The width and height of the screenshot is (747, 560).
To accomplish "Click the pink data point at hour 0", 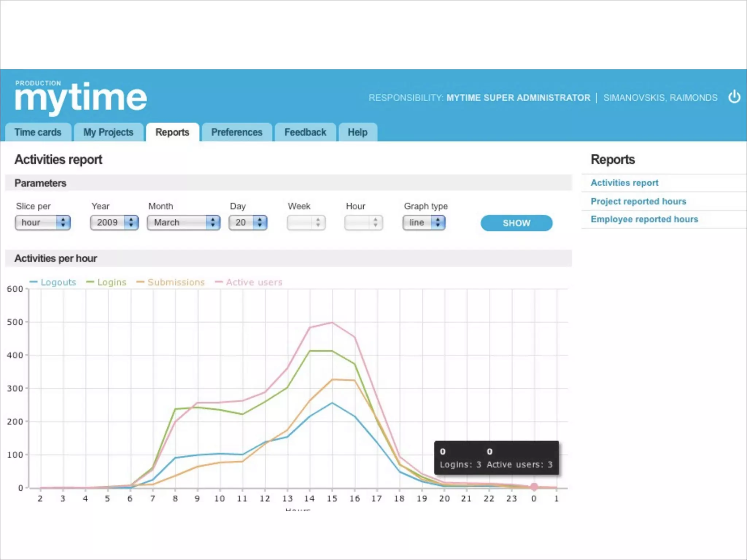I will pos(534,487).
